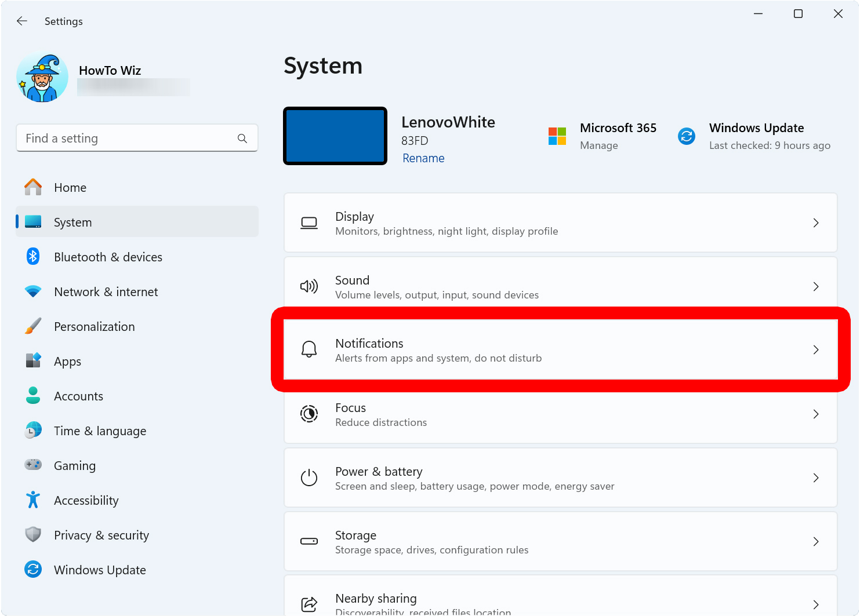Open Privacy & security shield icon
Screen dimensions: 860x616
click(x=33, y=535)
